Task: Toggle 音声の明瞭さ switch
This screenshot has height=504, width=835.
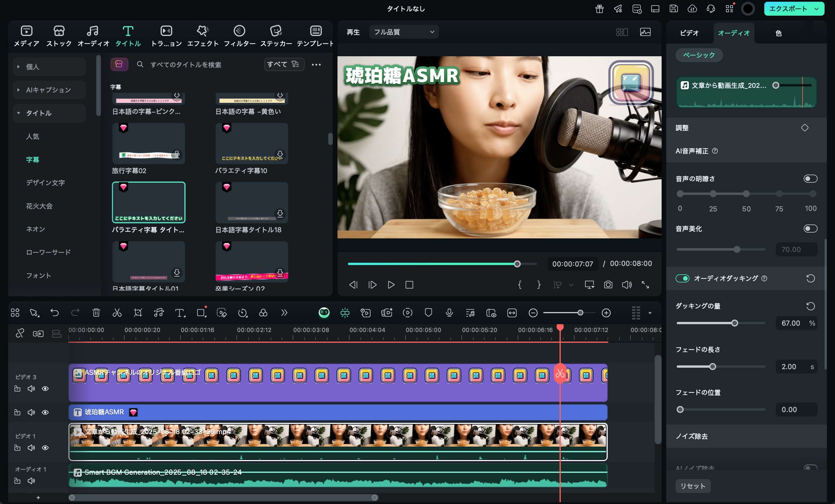Action: (x=810, y=179)
